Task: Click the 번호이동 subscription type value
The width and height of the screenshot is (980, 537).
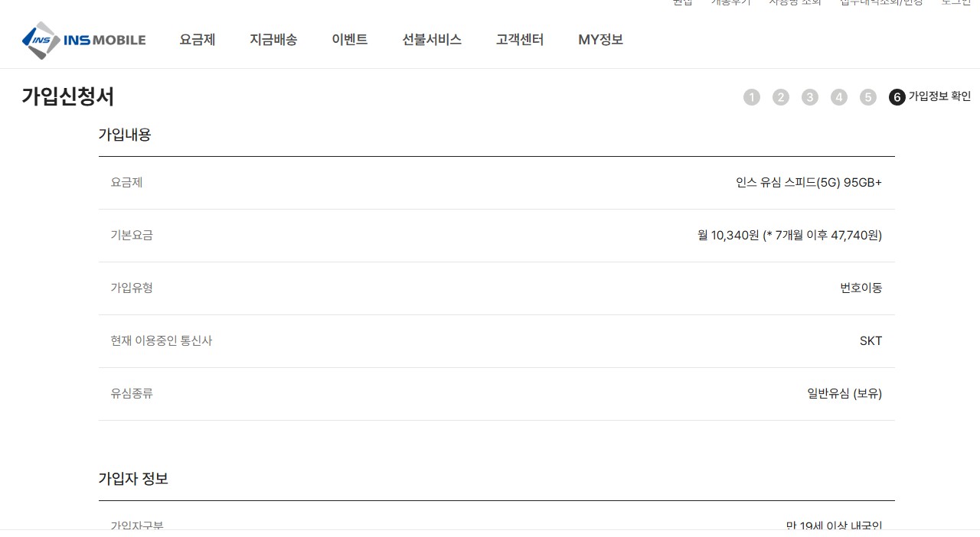Action: [861, 288]
